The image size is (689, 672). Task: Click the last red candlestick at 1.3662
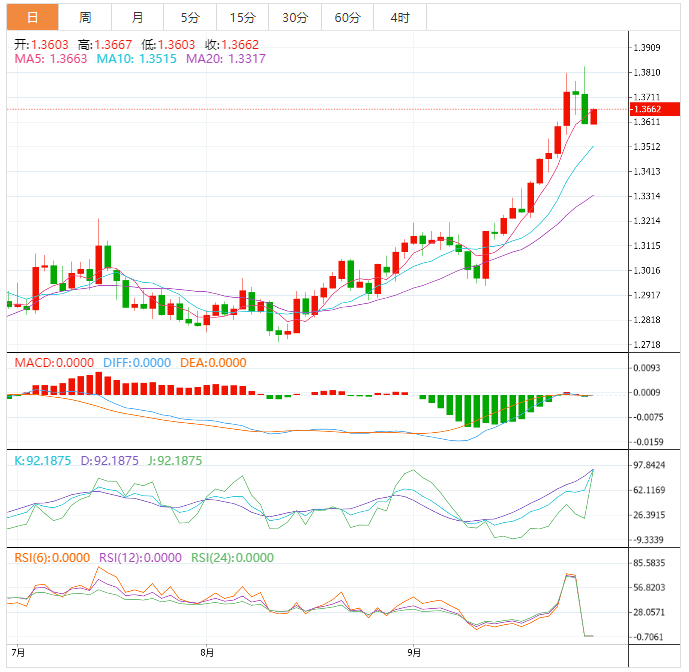594,116
